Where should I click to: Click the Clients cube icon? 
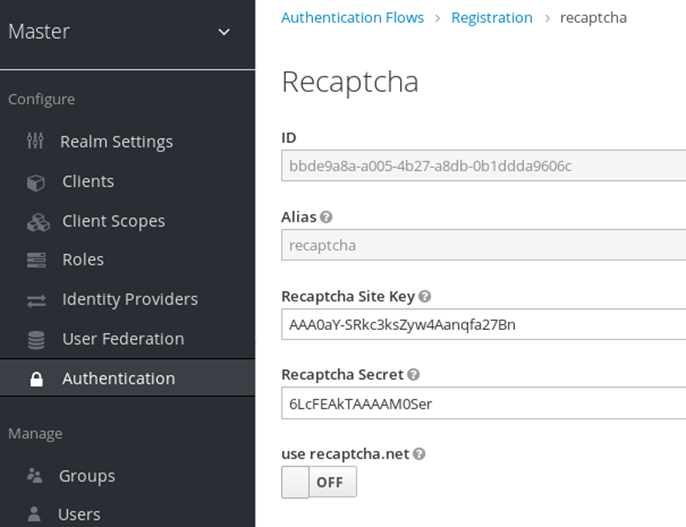click(x=35, y=182)
